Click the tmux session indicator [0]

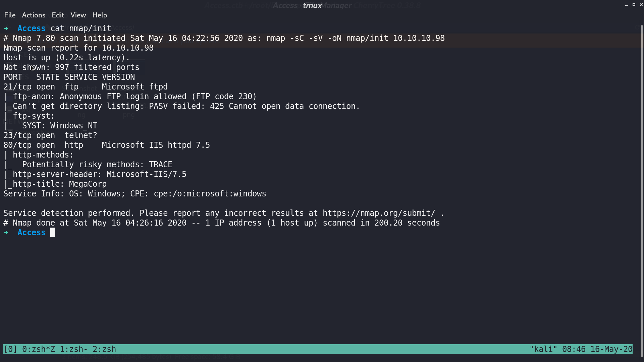(10, 349)
